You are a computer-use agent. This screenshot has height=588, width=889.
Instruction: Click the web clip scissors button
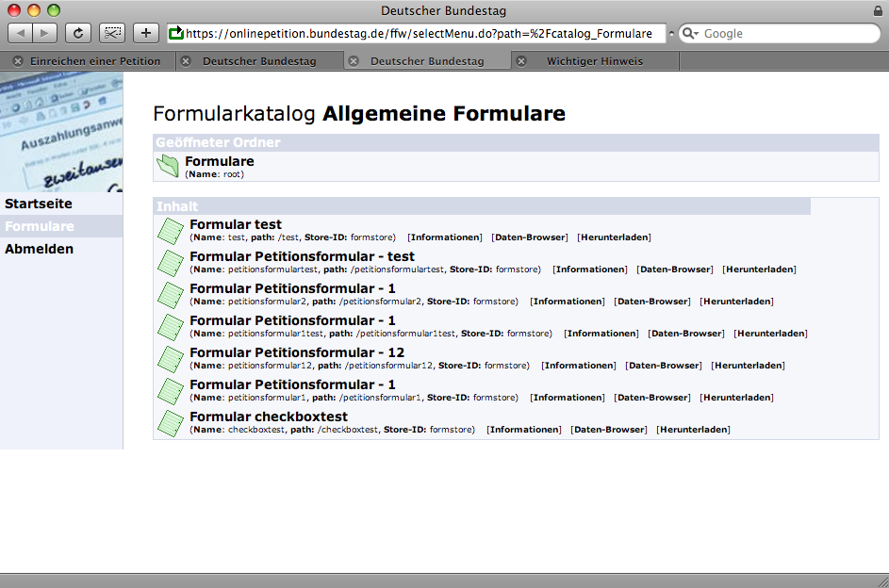111,33
